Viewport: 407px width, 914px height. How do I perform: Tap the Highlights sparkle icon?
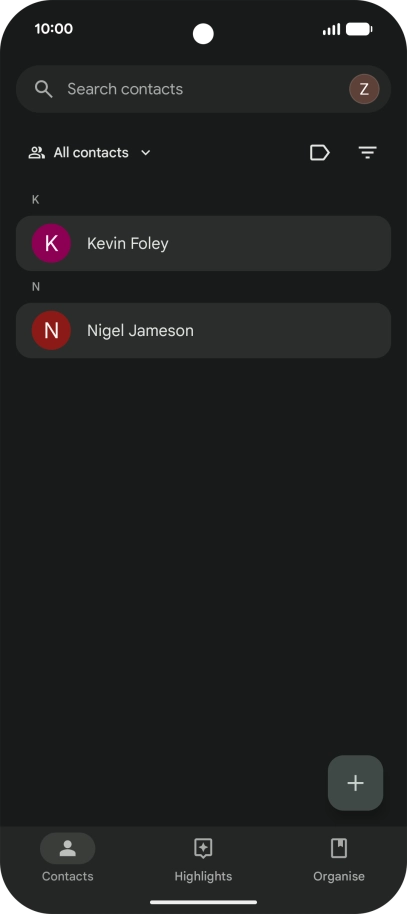point(203,848)
